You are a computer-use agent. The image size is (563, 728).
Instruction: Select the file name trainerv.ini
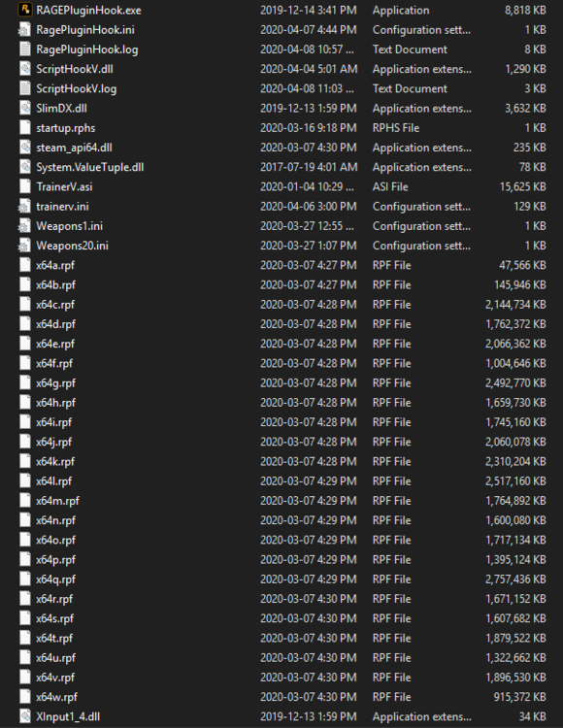[x=63, y=206]
